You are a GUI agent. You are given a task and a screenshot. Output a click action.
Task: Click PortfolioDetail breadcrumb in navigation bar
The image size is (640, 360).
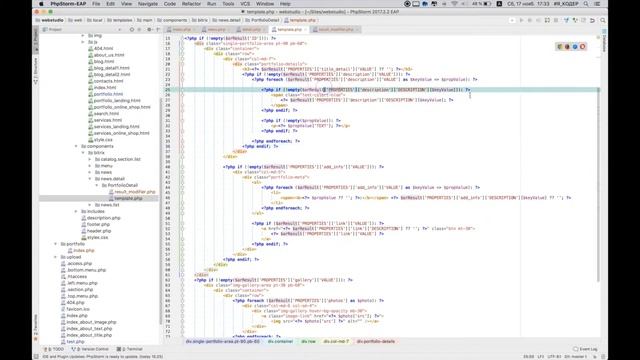262,20
